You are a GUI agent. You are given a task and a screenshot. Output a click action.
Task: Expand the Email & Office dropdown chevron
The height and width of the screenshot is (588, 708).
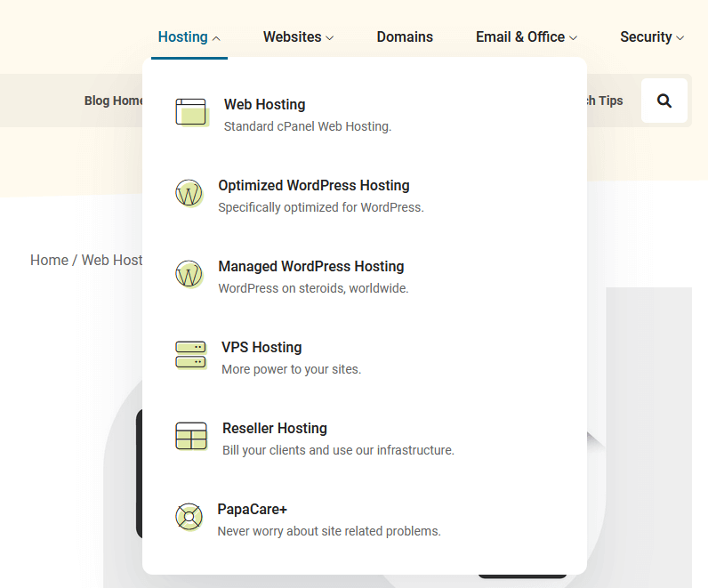(573, 38)
